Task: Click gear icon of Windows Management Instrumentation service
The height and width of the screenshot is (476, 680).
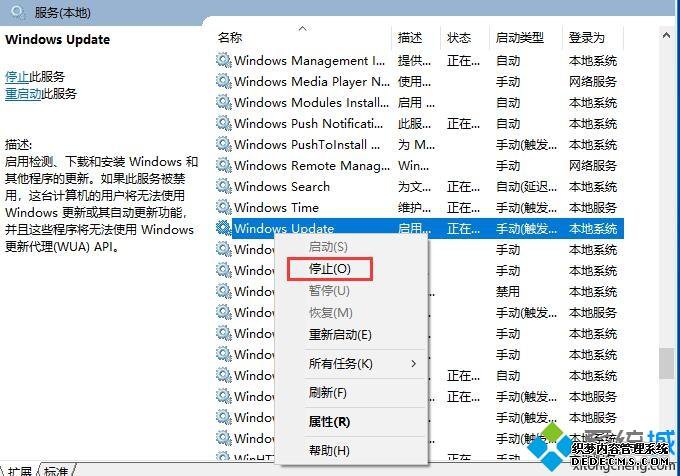Action: pyautogui.click(x=224, y=60)
